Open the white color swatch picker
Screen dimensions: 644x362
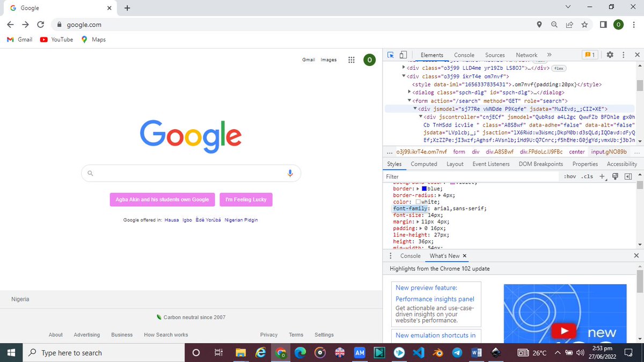(418, 202)
